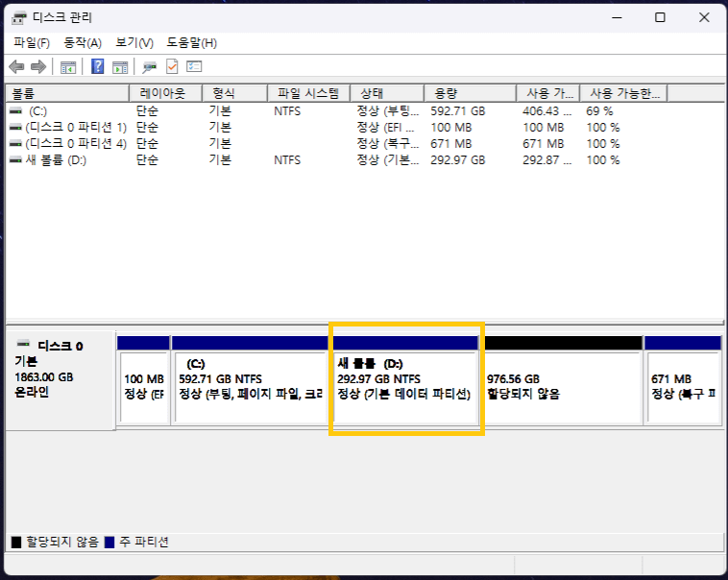The height and width of the screenshot is (580, 728).
Task: Sort by the 볼륨 column header
Action: click(67, 93)
